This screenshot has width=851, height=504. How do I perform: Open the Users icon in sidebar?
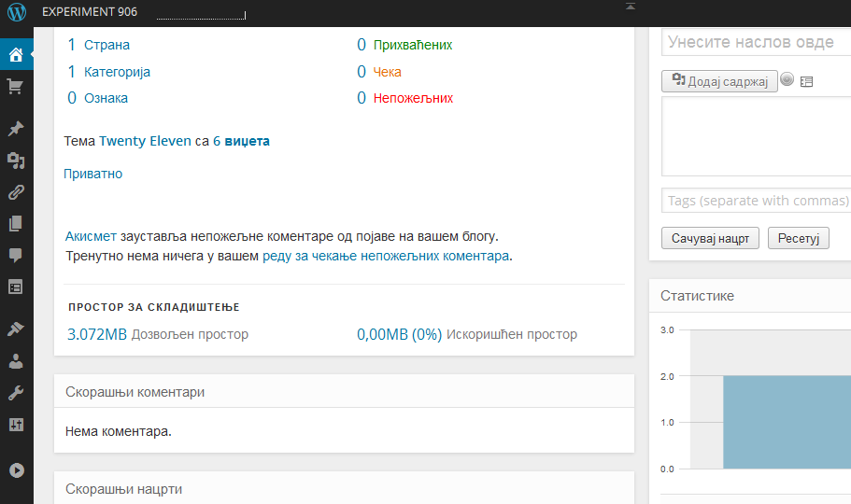click(16, 361)
